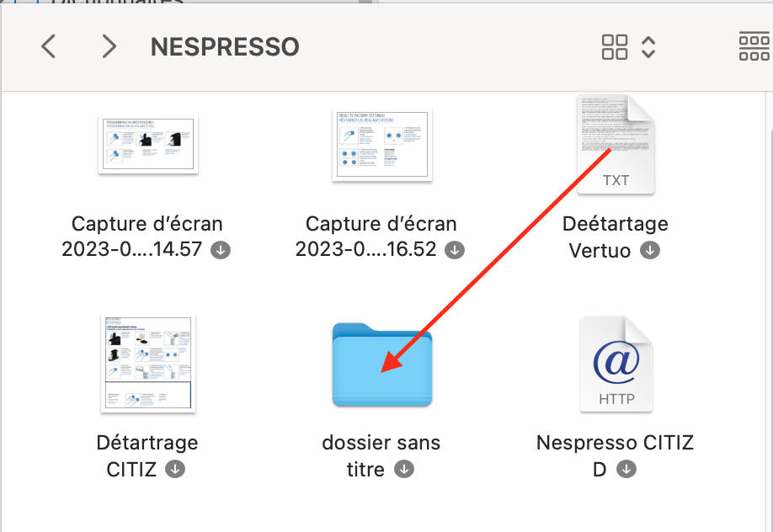Go back to the previous folder
The image size is (773, 532).
click(x=49, y=46)
